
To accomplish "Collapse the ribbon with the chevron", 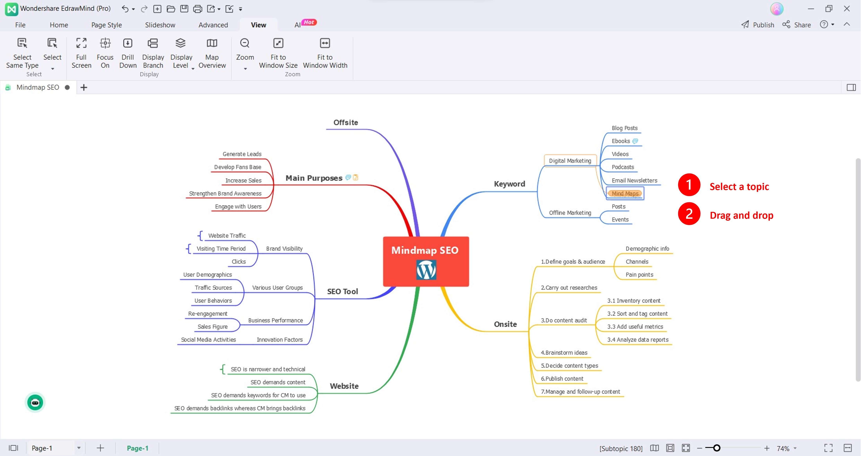I will [x=847, y=25].
